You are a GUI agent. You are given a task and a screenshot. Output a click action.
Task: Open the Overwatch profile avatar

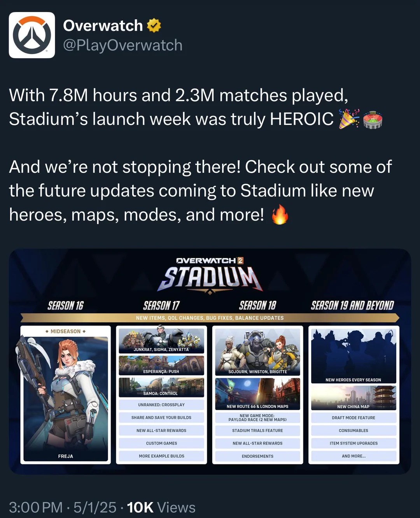[x=32, y=35]
